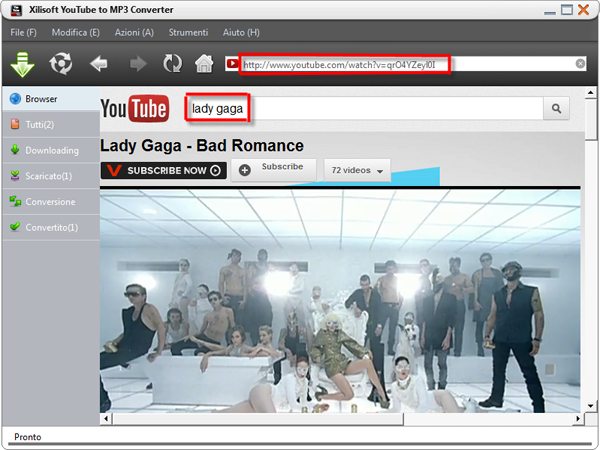Close the Xilisoft converter window
Screen dimensions: 600x450
tap(584, 10)
